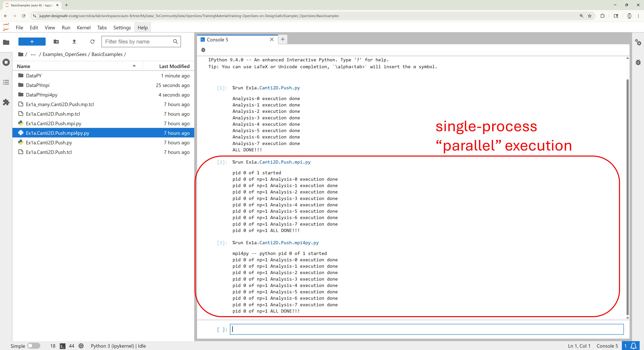The image size is (644, 350).
Task: Open the Property Inspector gears icon
Action: pos(638,42)
